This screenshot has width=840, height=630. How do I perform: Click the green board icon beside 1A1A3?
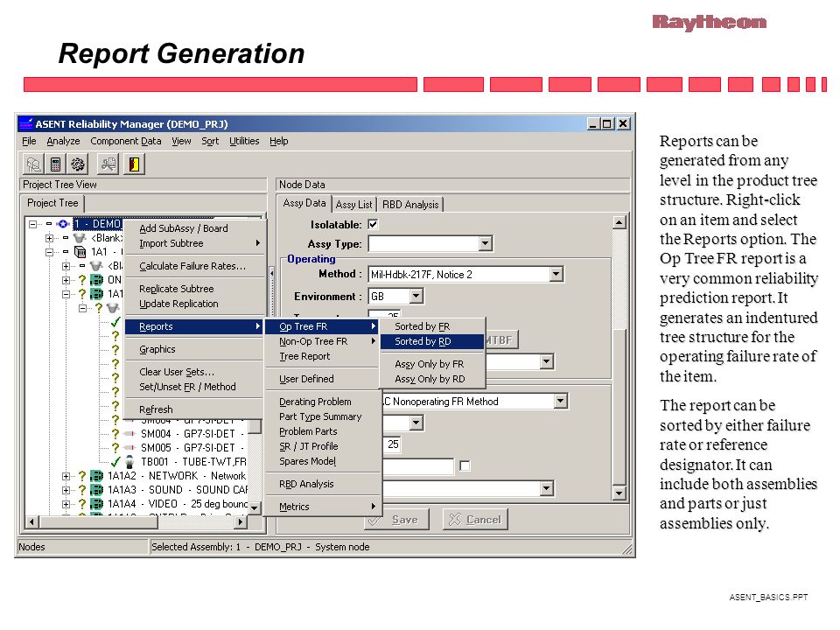coord(96,490)
